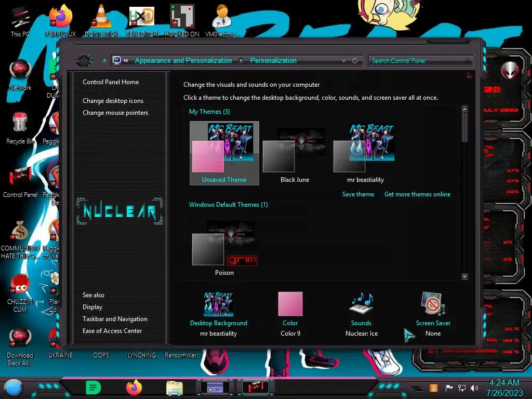Select the Unsaved Theme thumbnail
Screen dimensions: 532x399
(x=224, y=153)
